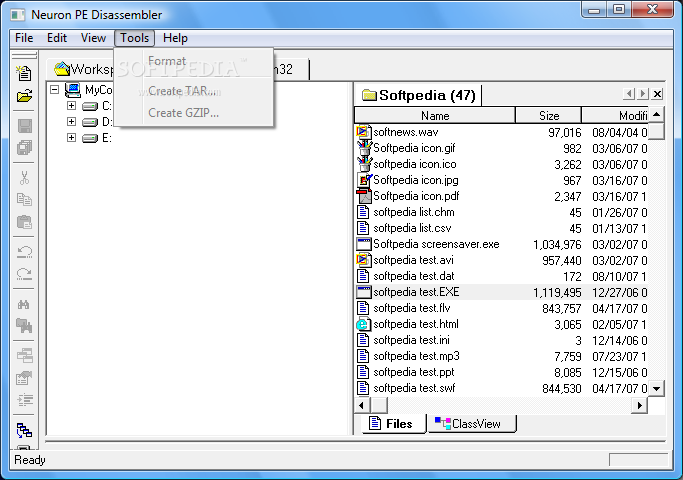The image size is (683, 480).
Task: Switch to the Files tab
Action: pos(392,423)
